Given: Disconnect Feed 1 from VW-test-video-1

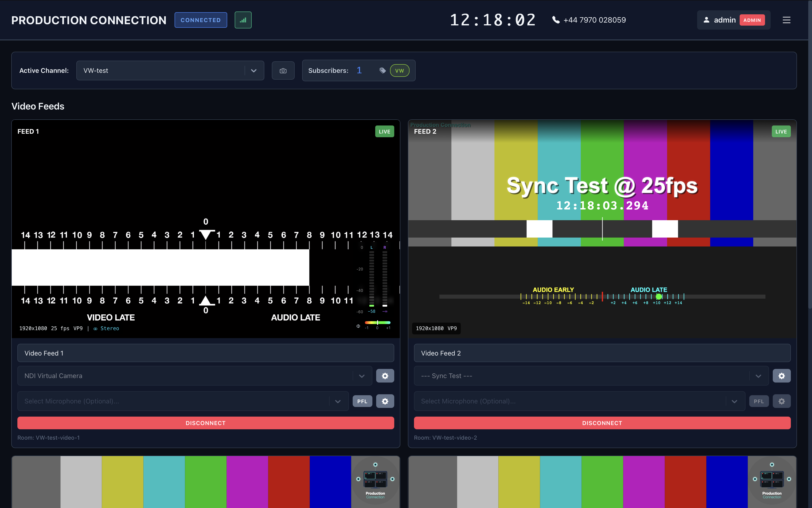Looking at the screenshot, I should (x=205, y=423).
